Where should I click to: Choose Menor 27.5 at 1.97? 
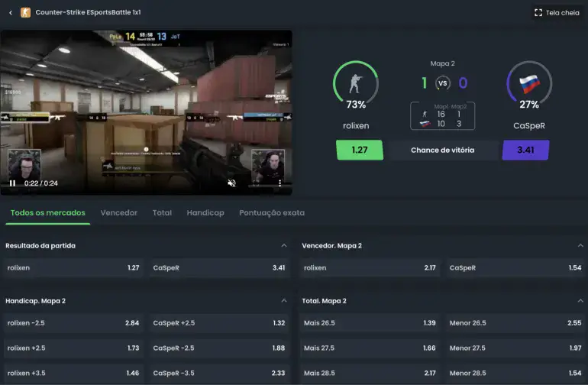pos(515,348)
